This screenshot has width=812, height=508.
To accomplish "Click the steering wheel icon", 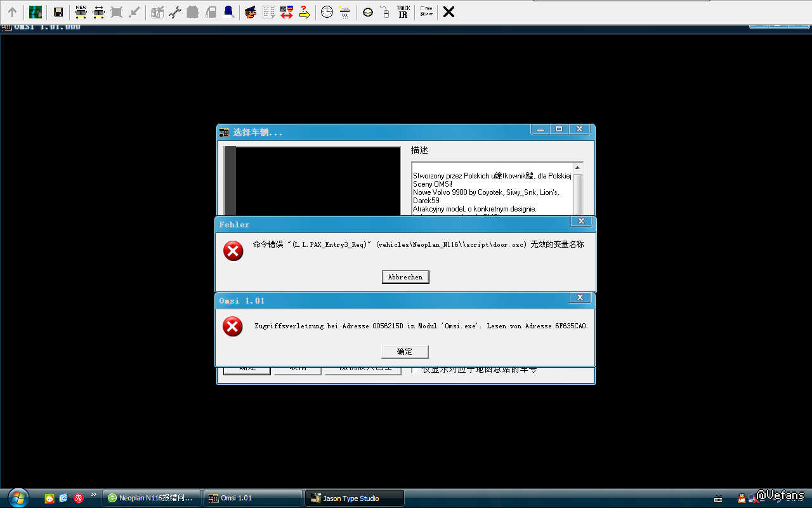I will (368, 12).
